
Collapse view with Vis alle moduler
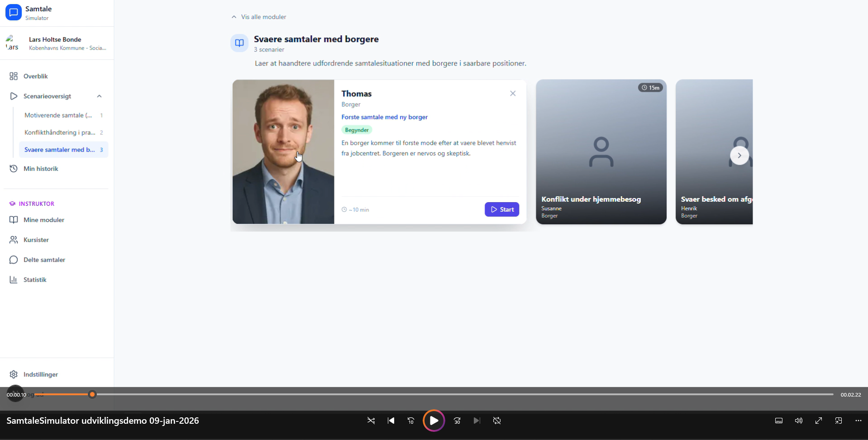click(259, 17)
